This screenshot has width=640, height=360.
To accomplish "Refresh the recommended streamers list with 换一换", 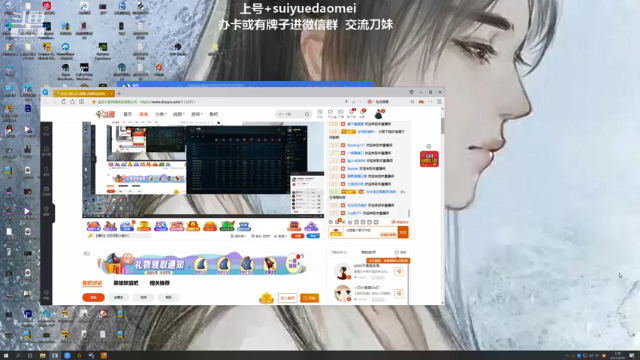I will pyautogui.click(x=401, y=252).
